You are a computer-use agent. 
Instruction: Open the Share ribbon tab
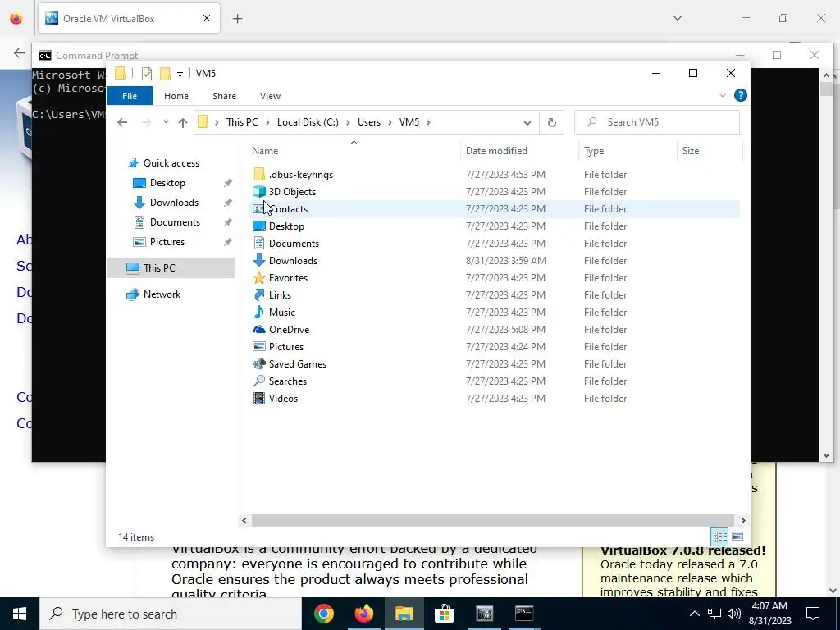pyautogui.click(x=224, y=96)
